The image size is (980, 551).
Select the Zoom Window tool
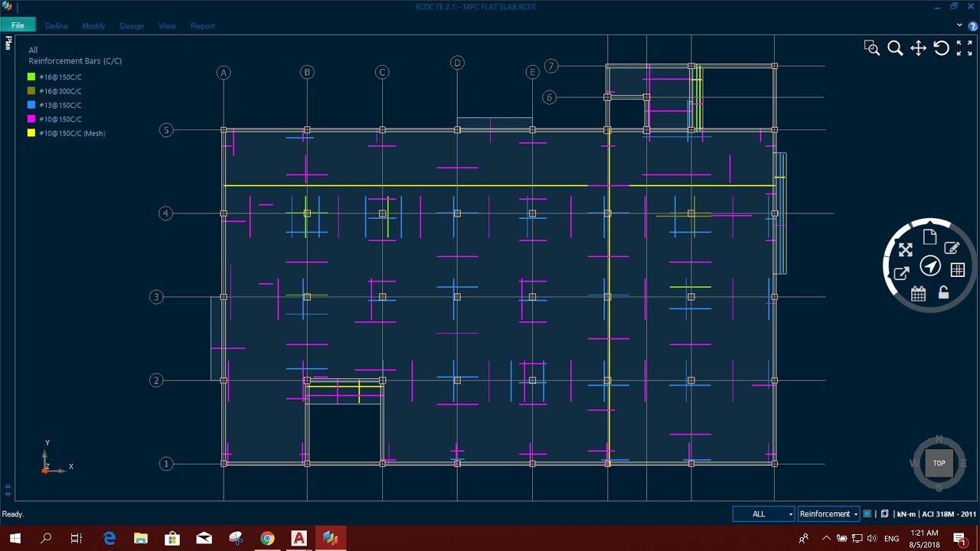click(872, 47)
